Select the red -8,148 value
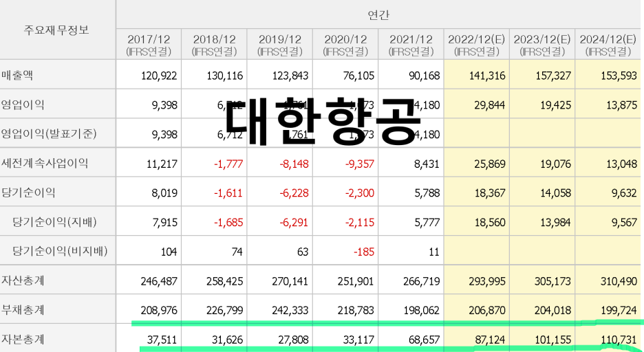 tap(294, 164)
